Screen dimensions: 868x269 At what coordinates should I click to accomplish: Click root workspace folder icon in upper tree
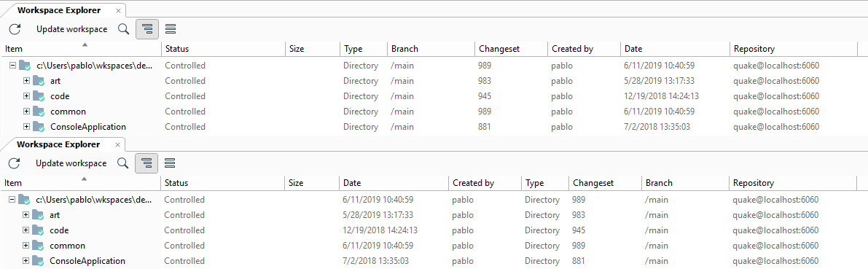click(25, 66)
